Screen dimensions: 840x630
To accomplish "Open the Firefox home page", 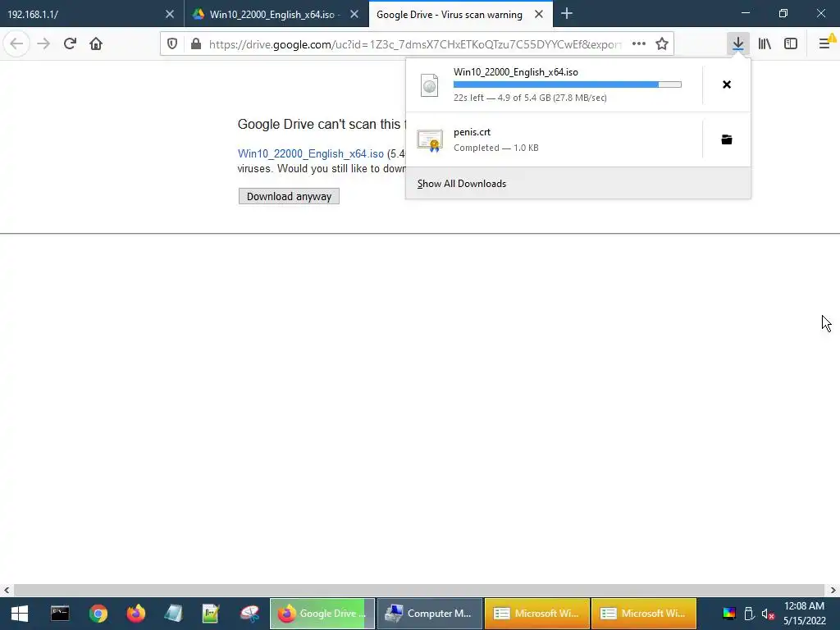I will coord(96,44).
